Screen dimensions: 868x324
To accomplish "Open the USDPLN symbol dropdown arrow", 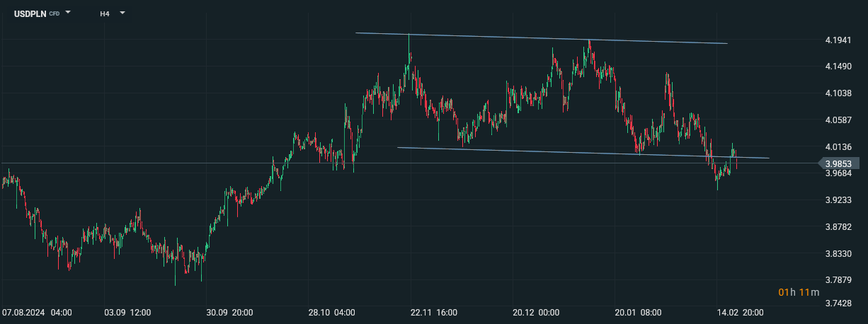I will 68,13.
